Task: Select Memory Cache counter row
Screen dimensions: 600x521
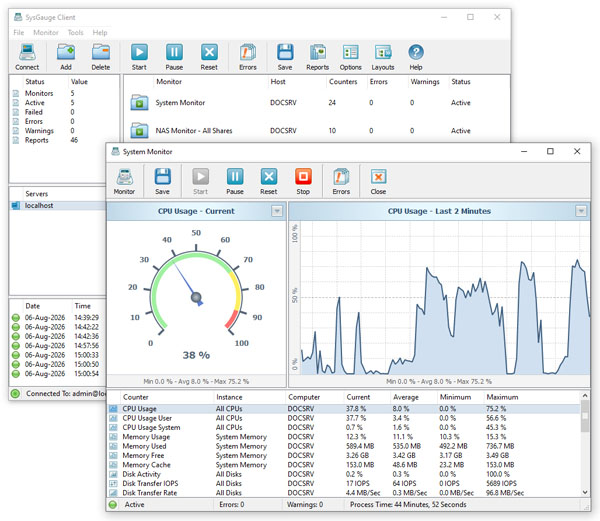Action: pos(344,465)
